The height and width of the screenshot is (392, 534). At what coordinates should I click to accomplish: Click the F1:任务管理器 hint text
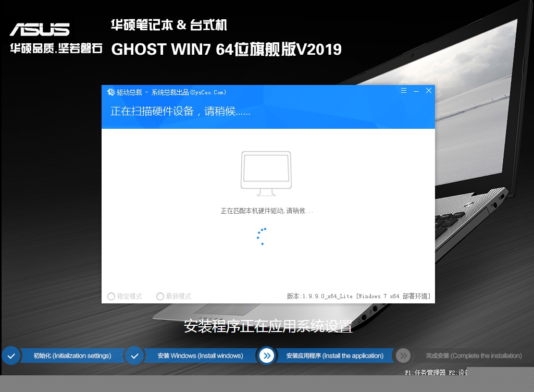(425, 373)
